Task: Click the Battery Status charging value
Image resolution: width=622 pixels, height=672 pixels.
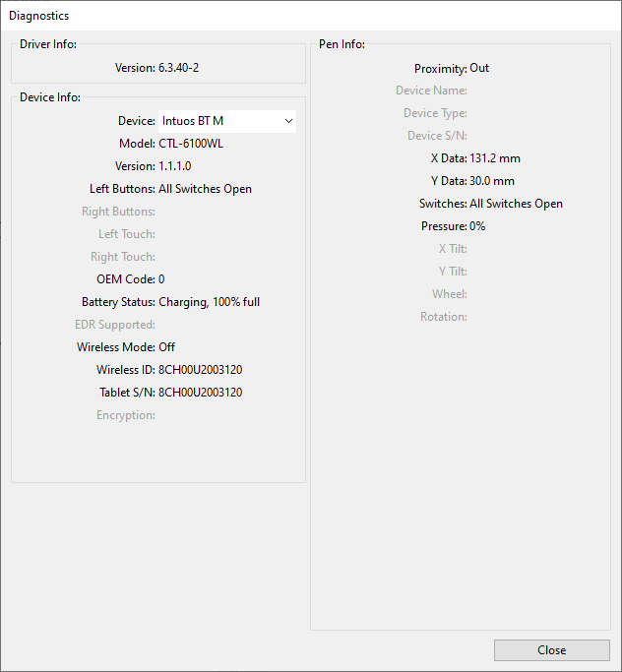Action: (209, 302)
